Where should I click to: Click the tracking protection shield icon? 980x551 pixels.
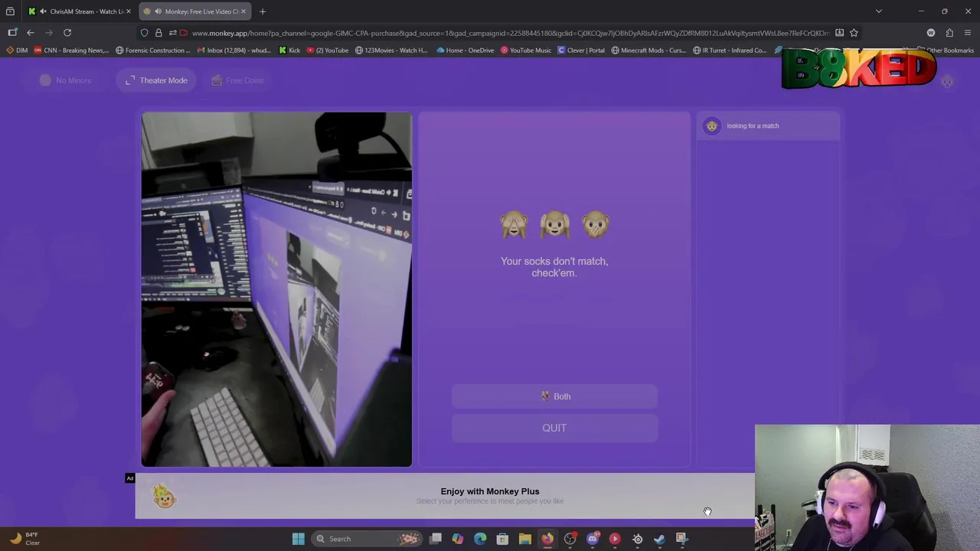[144, 33]
